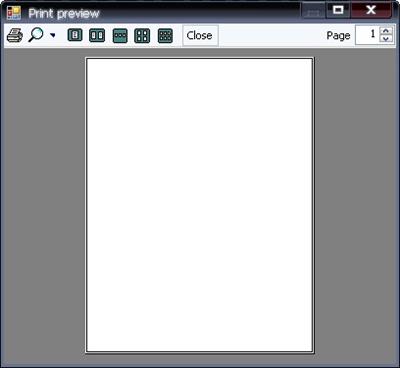
Task: Click into the Page number field
Action: coord(367,35)
